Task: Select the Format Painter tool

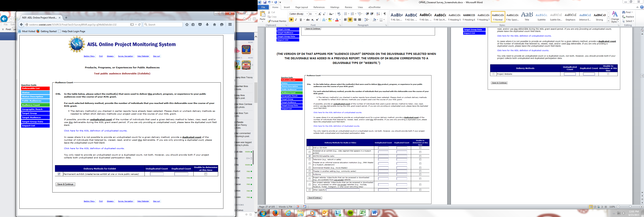Action: [x=277, y=21]
